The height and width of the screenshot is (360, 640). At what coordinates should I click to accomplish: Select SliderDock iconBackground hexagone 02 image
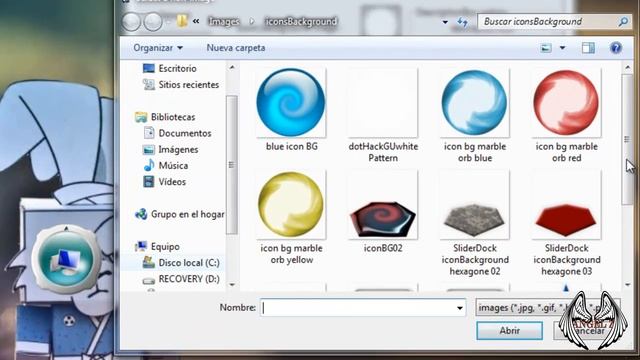(x=474, y=220)
